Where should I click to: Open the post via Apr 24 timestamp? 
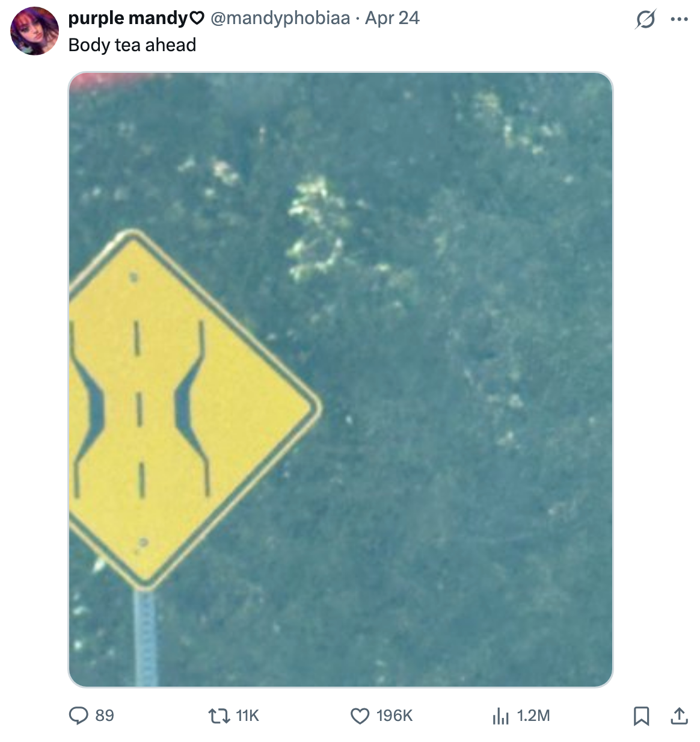tap(392, 18)
